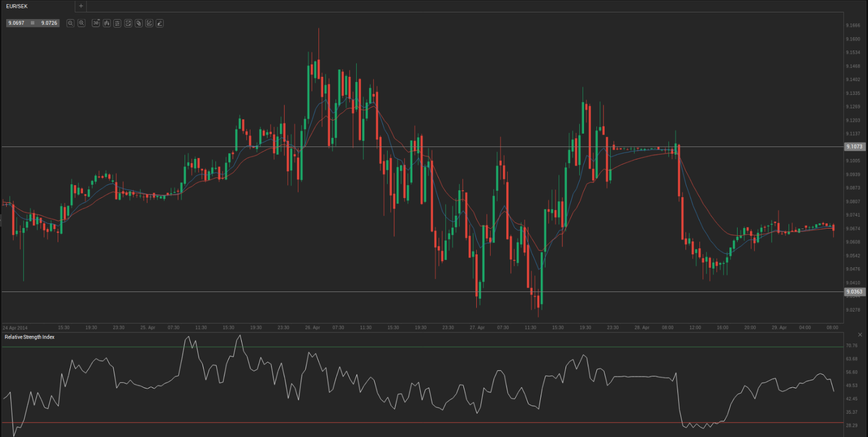Click the Relative Strength Index label
This screenshot has width=868, height=437.
click(30, 337)
